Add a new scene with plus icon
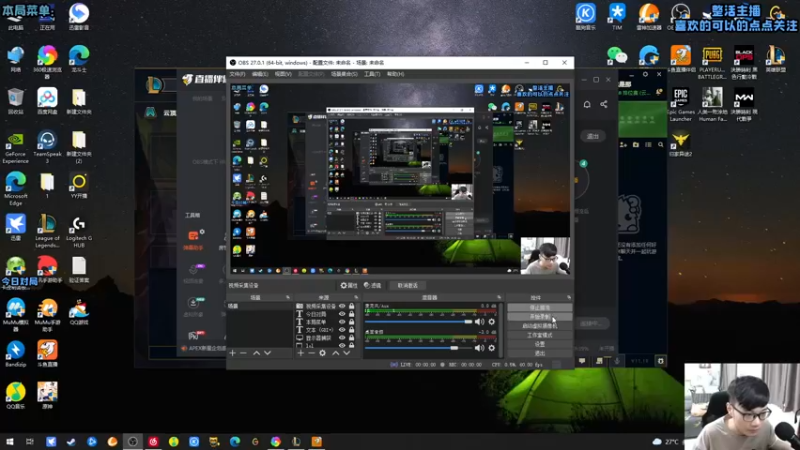This screenshot has width=800, height=450. 233,353
